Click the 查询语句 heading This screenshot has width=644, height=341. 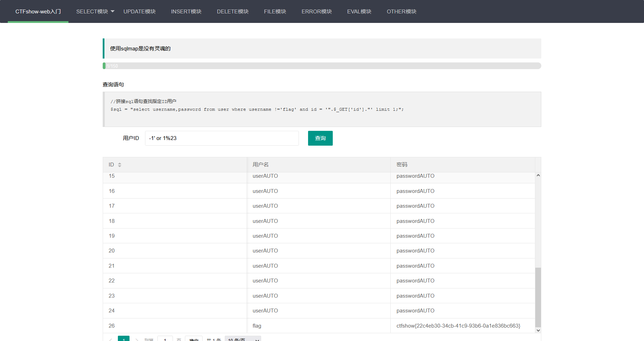coord(113,85)
